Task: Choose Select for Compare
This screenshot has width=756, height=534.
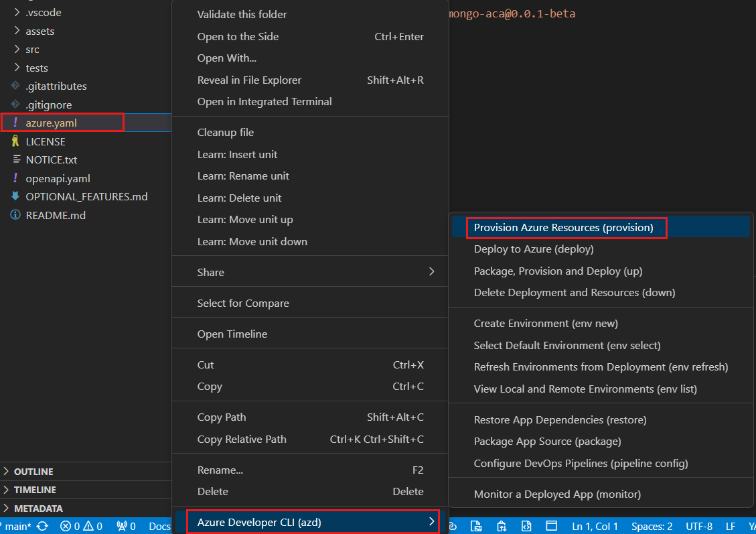Action: coord(310,304)
